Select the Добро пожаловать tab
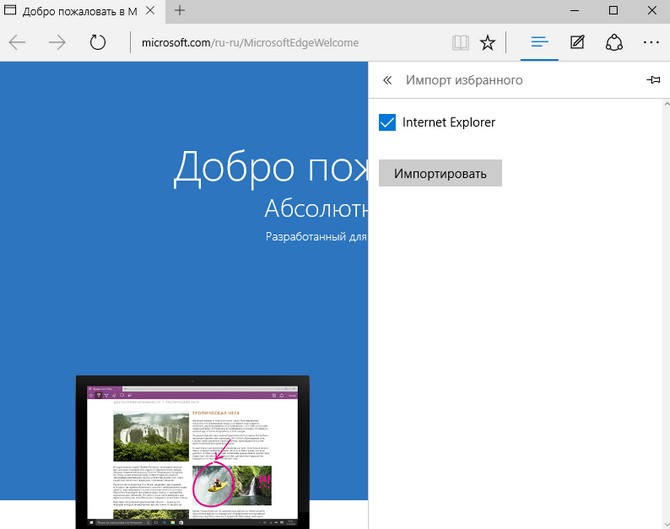The height and width of the screenshot is (529, 670). [70, 11]
